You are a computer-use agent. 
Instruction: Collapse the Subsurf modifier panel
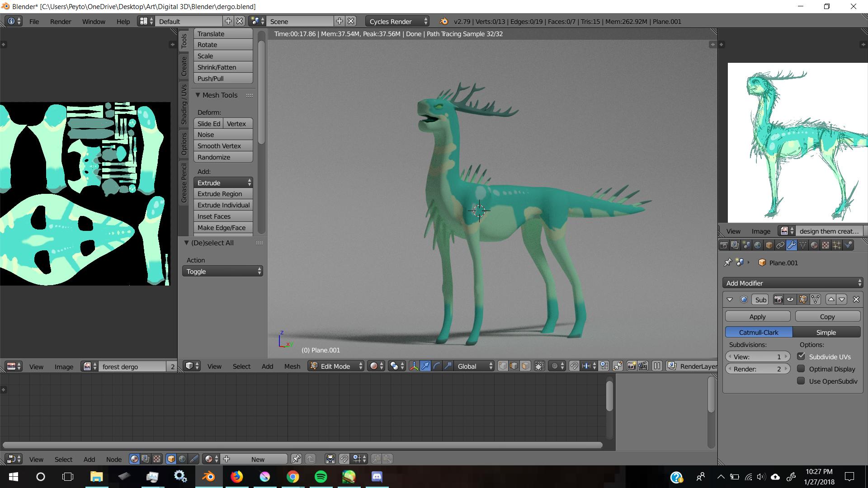click(x=729, y=299)
